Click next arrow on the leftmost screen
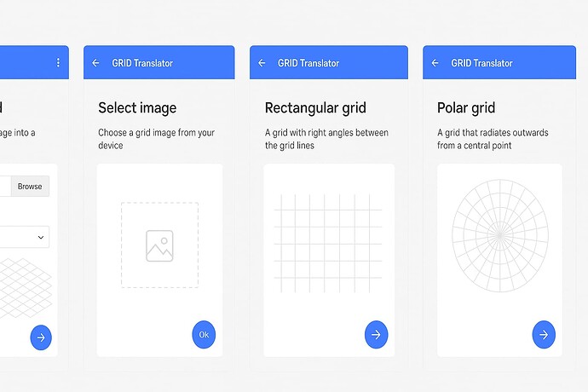Viewport: 588px width, 392px height. click(41, 337)
